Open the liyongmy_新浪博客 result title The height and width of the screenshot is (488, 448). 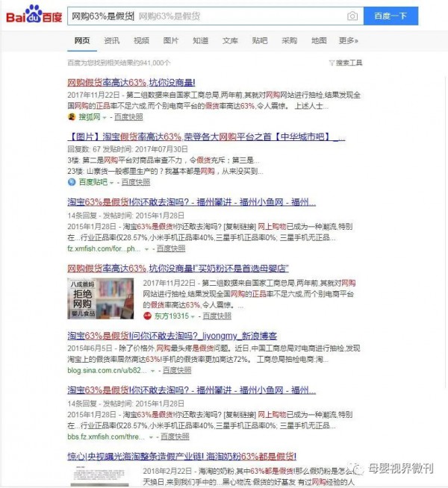(x=172, y=336)
